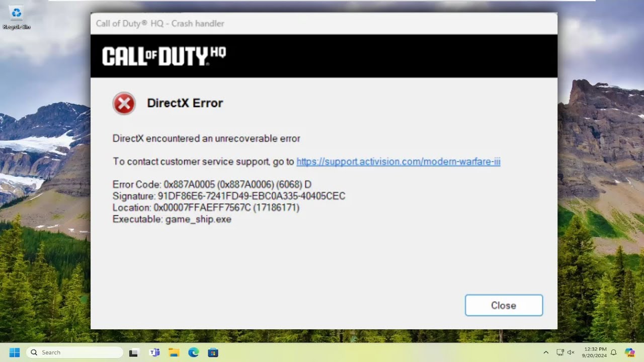This screenshot has width=644, height=362.
Task: Click the taskbar Search box
Action: point(74,352)
